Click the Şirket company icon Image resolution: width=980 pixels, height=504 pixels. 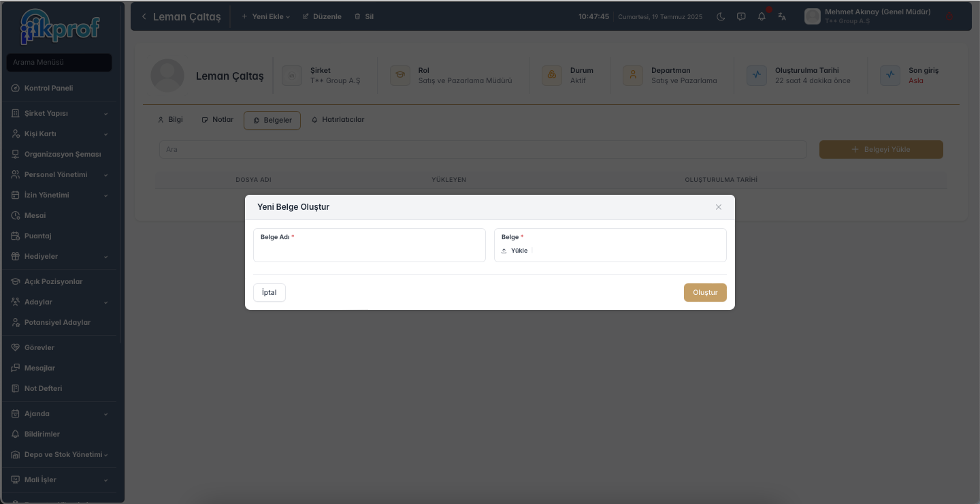[292, 76]
